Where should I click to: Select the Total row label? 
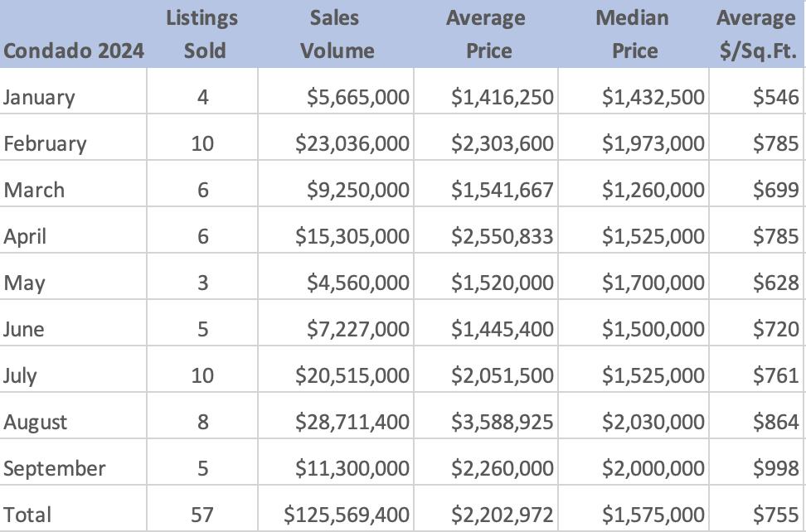point(27,515)
